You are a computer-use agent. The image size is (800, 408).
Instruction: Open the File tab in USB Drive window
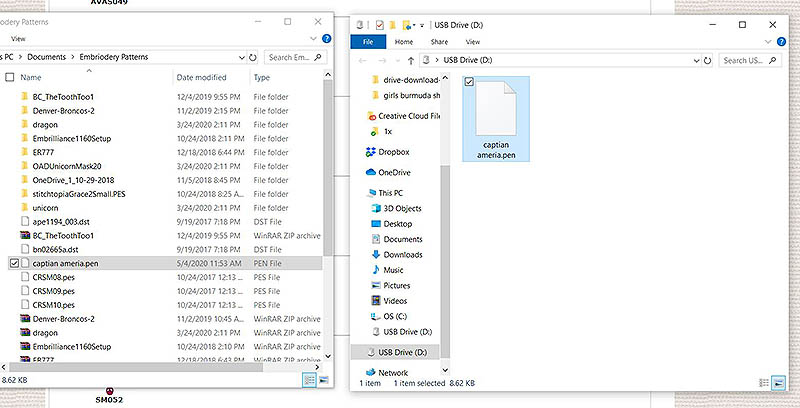point(367,42)
